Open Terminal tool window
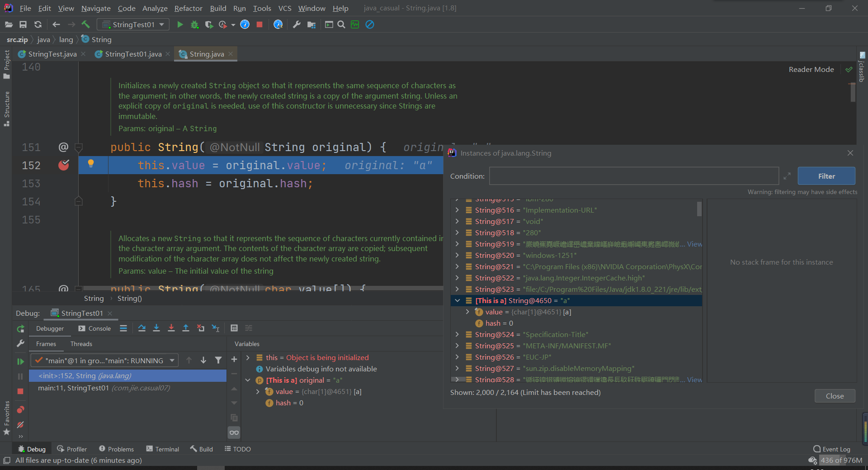Viewport: 868px width, 470px height. point(163,449)
